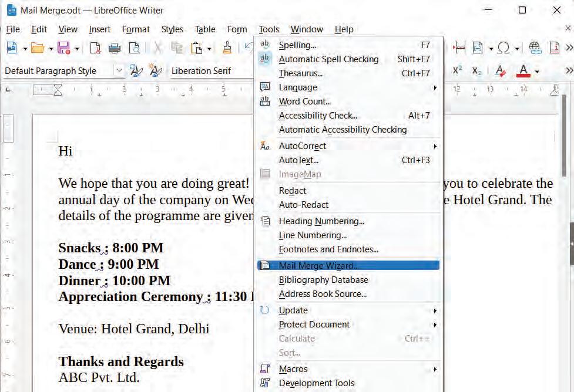This screenshot has width=574, height=392.
Task: Click the vertical scrollbar thumb
Action: [x=565, y=136]
